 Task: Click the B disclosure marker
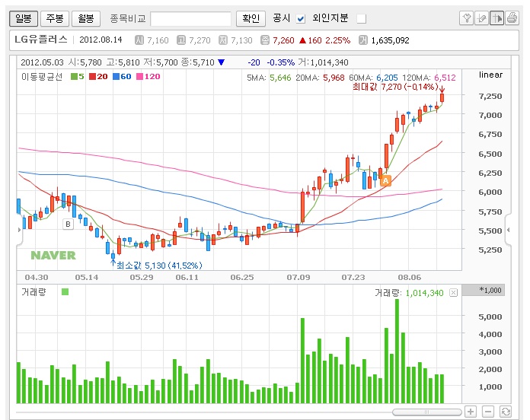[68, 224]
